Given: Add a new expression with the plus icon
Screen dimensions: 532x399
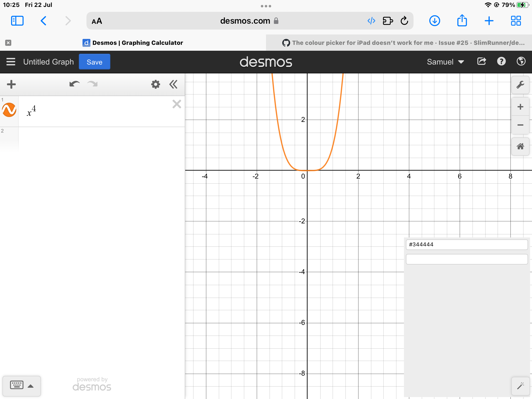Looking at the screenshot, I should (x=11, y=84).
